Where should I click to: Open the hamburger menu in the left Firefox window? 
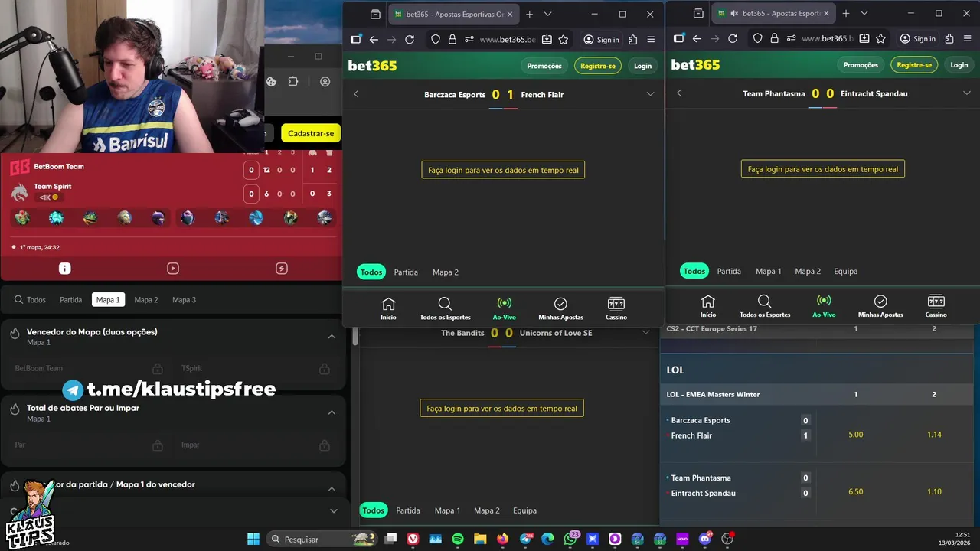651,40
